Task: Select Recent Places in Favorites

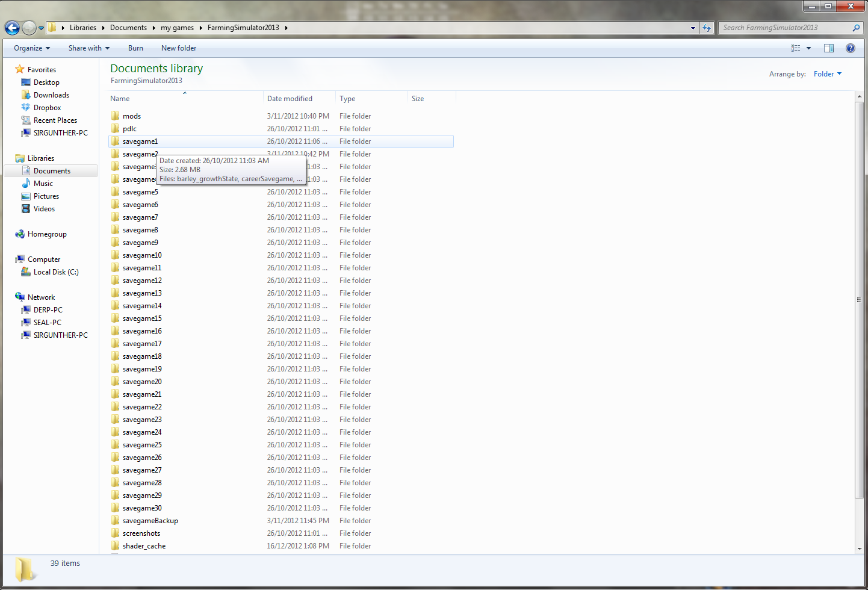Action: click(55, 120)
